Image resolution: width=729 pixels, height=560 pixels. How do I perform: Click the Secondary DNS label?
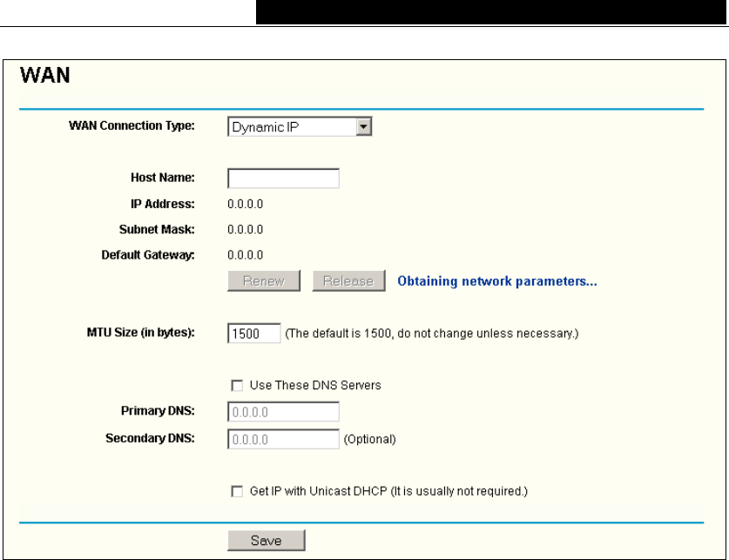(x=150, y=438)
